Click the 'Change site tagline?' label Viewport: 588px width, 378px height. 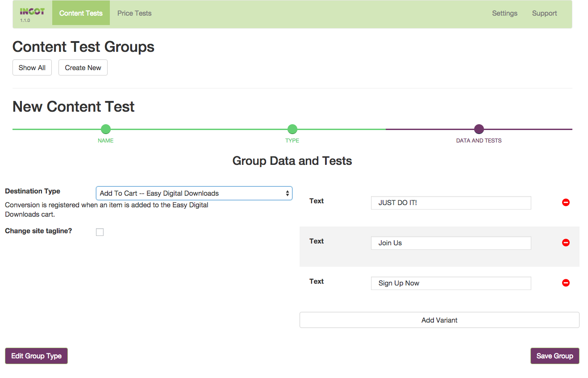pyautogui.click(x=38, y=231)
